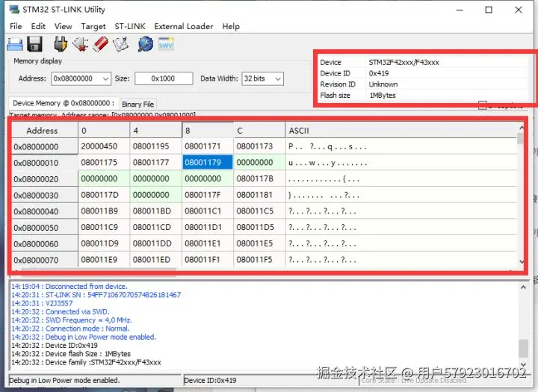Expand the Address dropdown list

pos(105,79)
